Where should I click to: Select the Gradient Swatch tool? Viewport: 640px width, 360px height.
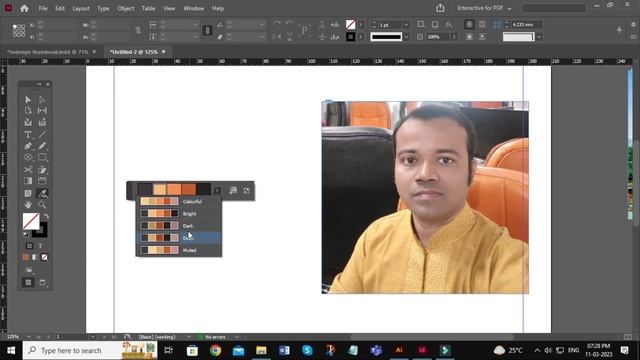28,181
